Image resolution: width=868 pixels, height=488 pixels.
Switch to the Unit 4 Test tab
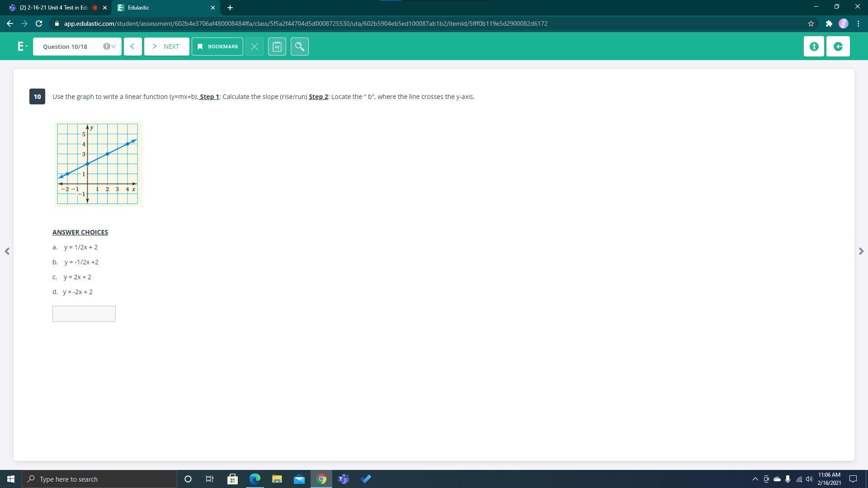[54, 8]
